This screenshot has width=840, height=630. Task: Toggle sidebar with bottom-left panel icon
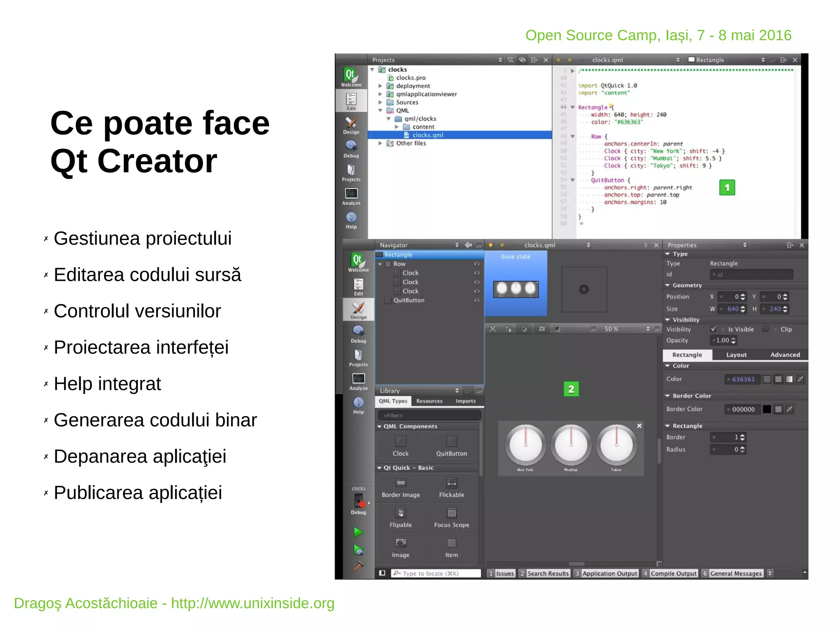pyautogui.click(x=382, y=573)
